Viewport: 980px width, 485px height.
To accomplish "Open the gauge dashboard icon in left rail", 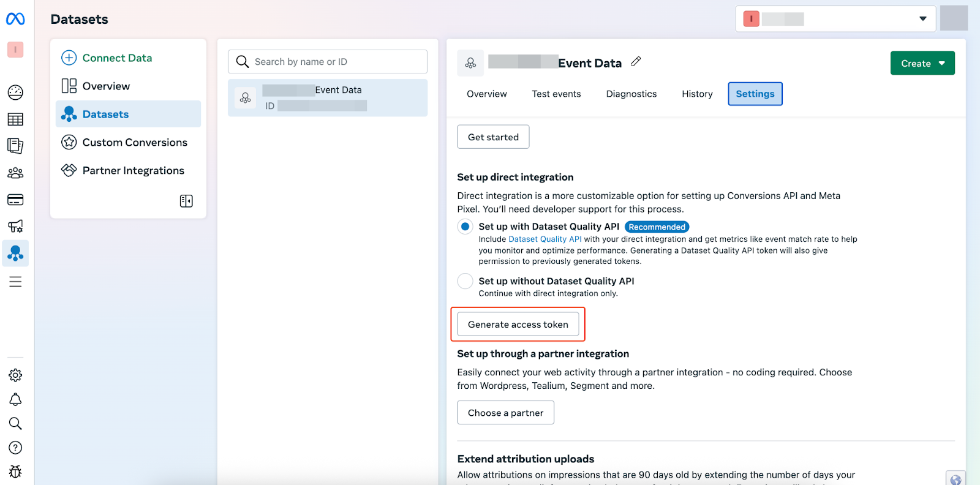I will [x=15, y=92].
